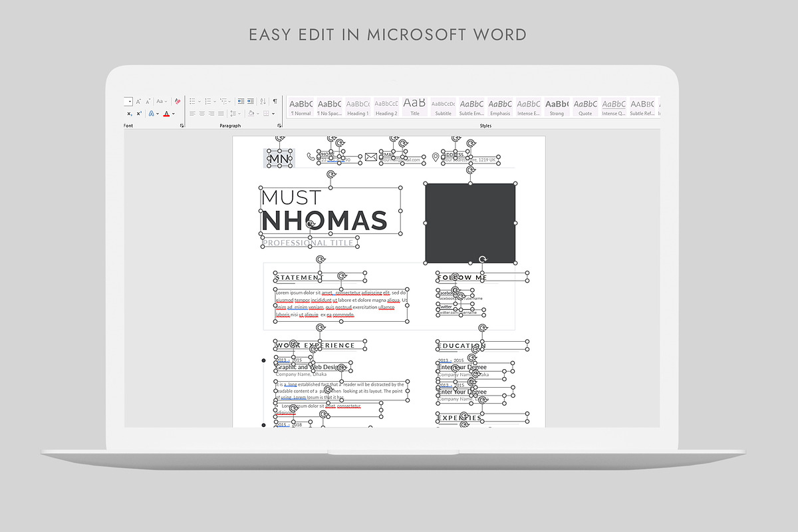Apply the Heading 2 style

(386, 107)
